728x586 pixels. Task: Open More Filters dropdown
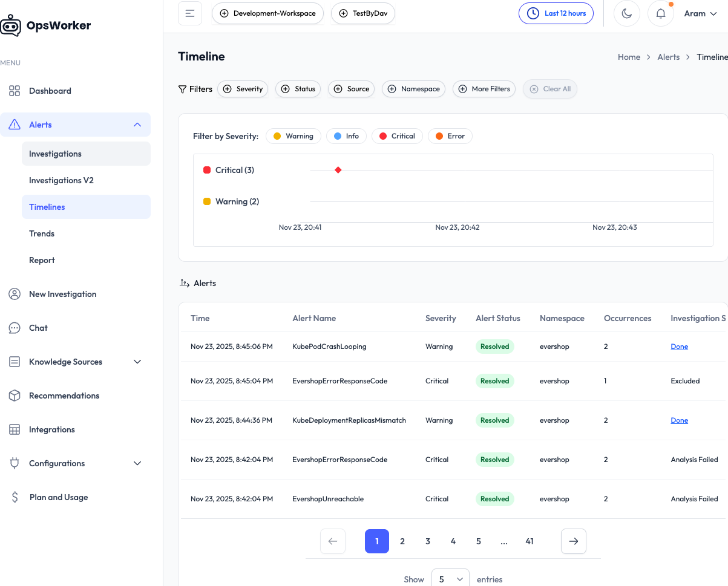pyautogui.click(x=484, y=89)
